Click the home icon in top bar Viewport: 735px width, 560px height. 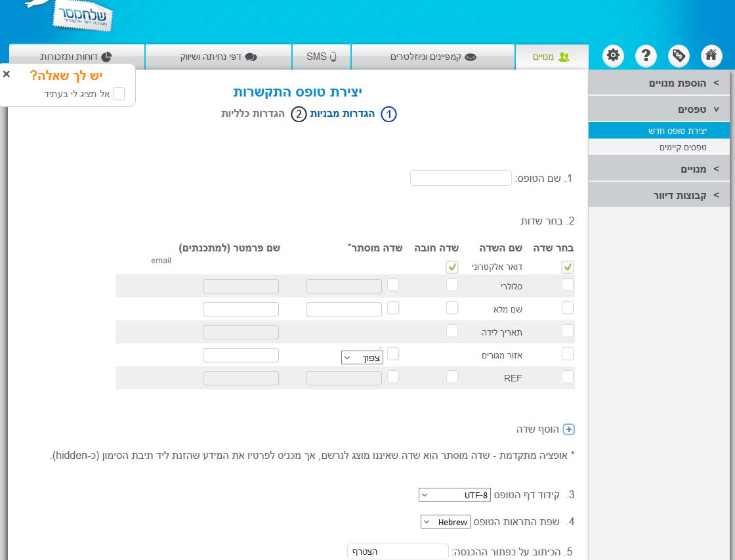coord(711,56)
